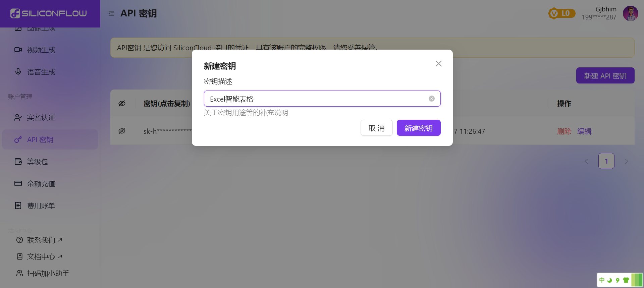Go to the previous page arrow
Image resolution: width=644 pixels, height=288 pixels.
[x=586, y=161]
